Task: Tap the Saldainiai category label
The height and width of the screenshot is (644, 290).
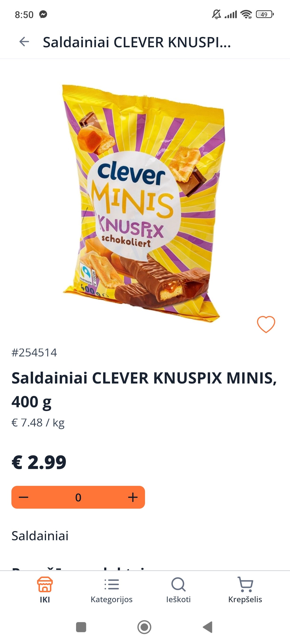Action: click(x=40, y=536)
